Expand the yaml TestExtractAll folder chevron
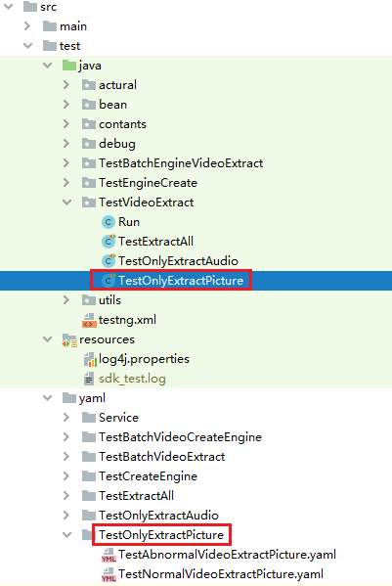The image size is (392, 586). pos(66,495)
